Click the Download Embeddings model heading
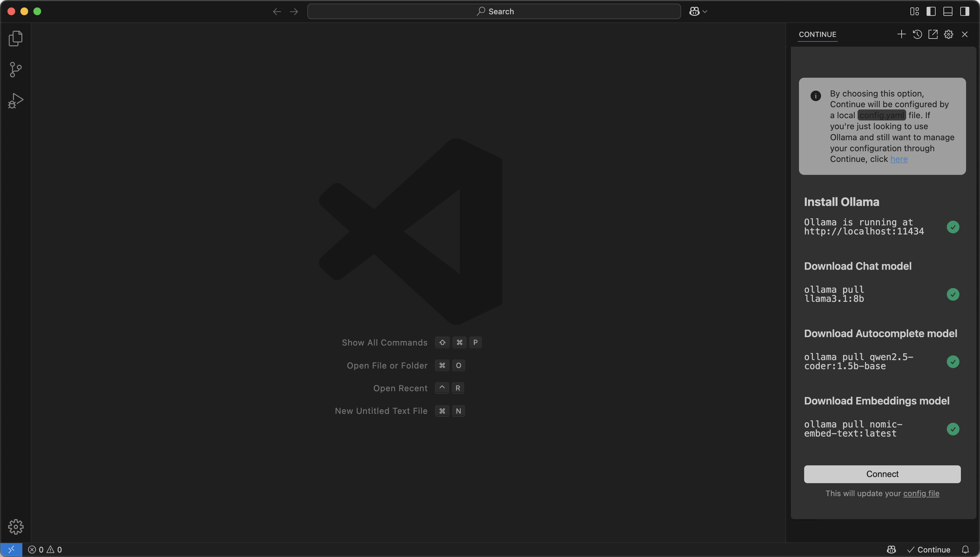The height and width of the screenshot is (557, 980). (x=877, y=401)
